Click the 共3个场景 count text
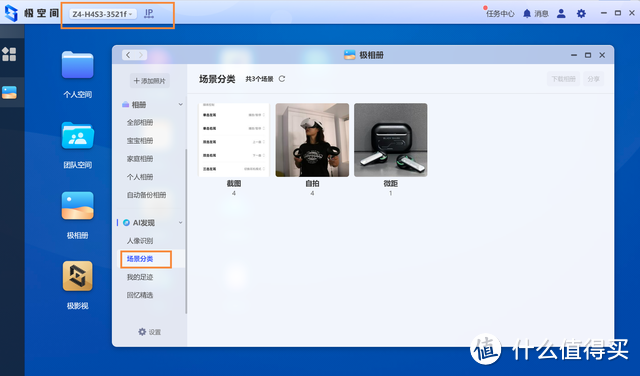Image resolution: width=640 pixels, height=376 pixels. coord(259,79)
